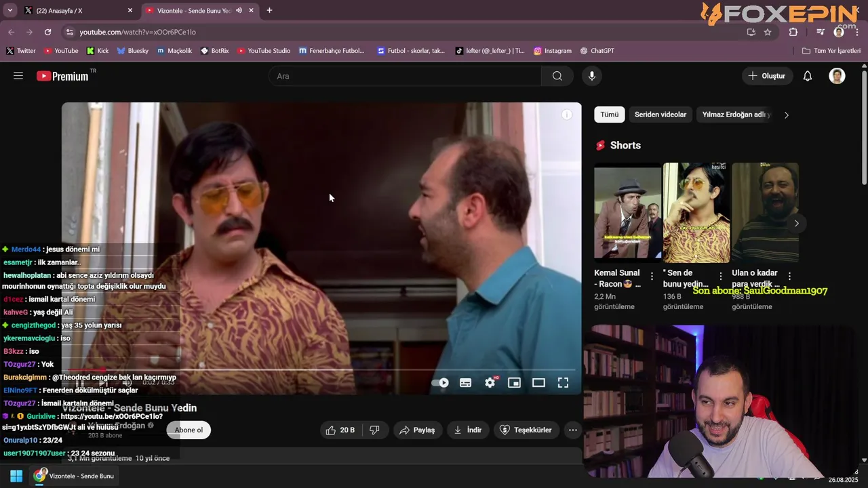Open YouTube notifications bell
This screenshot has height=488, width=868.
point(808,76)
